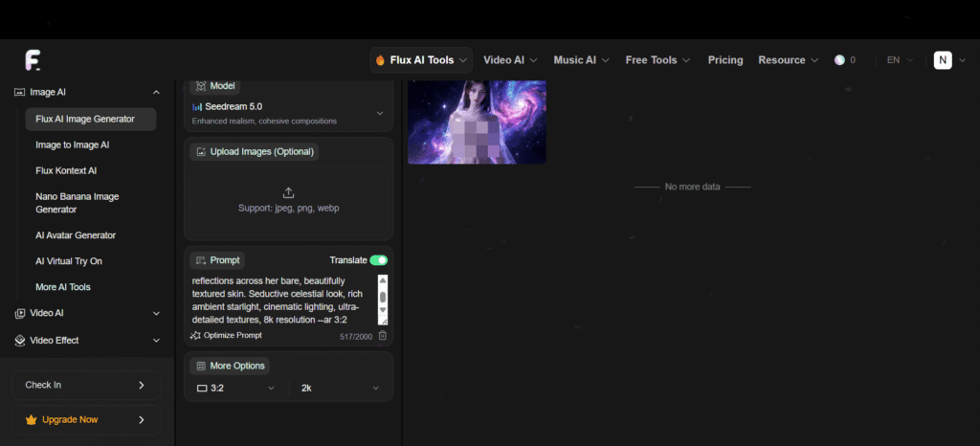
Task: Click inside the prompt text area
Action: tap(283, 300)
